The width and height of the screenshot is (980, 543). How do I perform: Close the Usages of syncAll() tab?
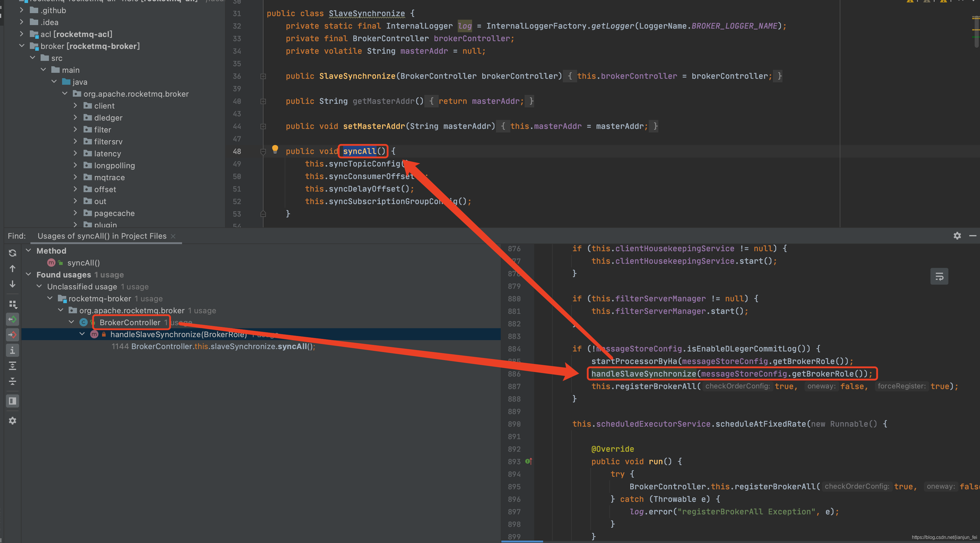(173, 236)
